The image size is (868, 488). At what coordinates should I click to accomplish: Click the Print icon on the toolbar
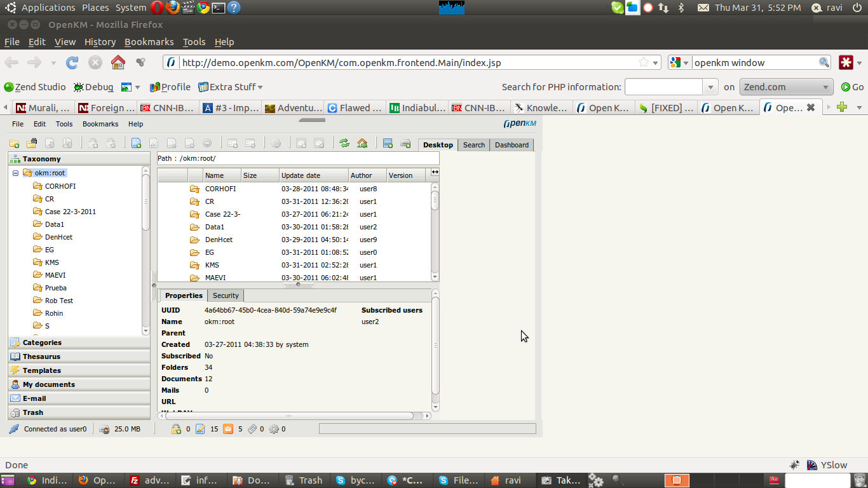(x=405, y=143)
